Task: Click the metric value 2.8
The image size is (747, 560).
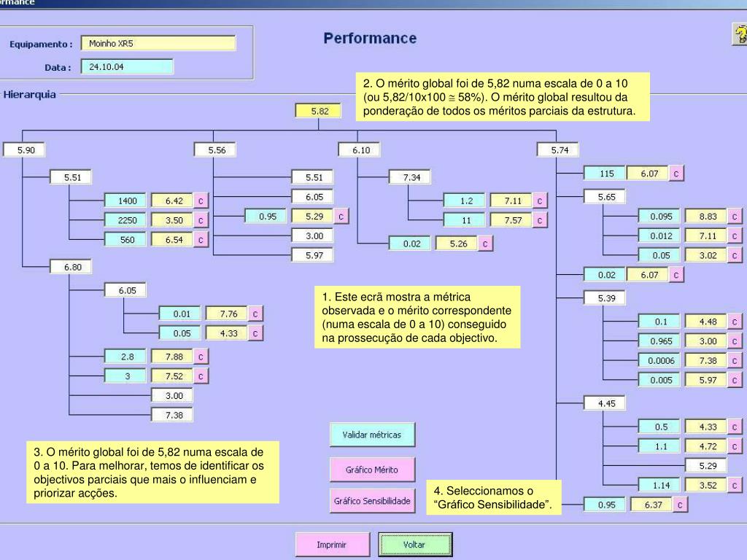Action: (125, 357)
